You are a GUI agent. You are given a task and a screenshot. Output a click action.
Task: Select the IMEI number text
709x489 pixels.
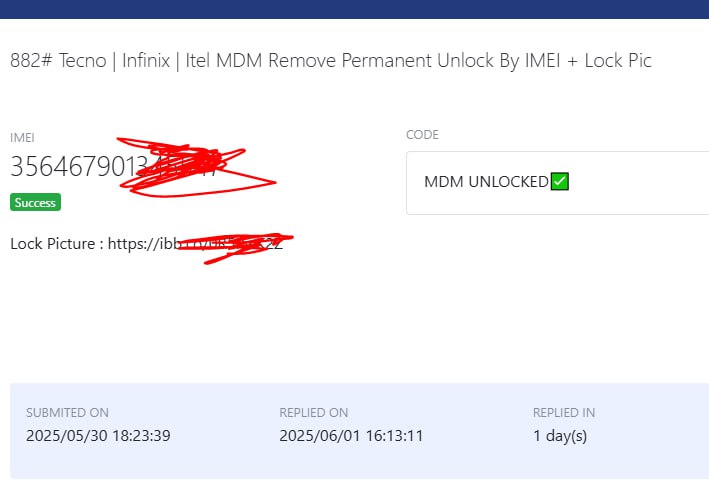tap(113, 166)
